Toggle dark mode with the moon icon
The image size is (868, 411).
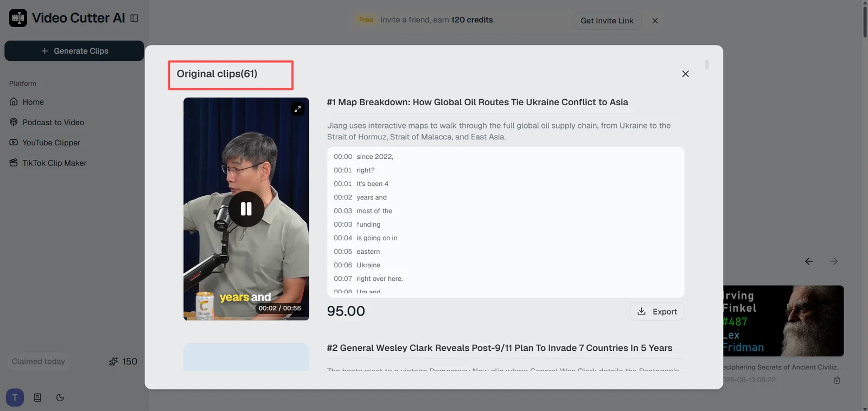tap(60, 397)
